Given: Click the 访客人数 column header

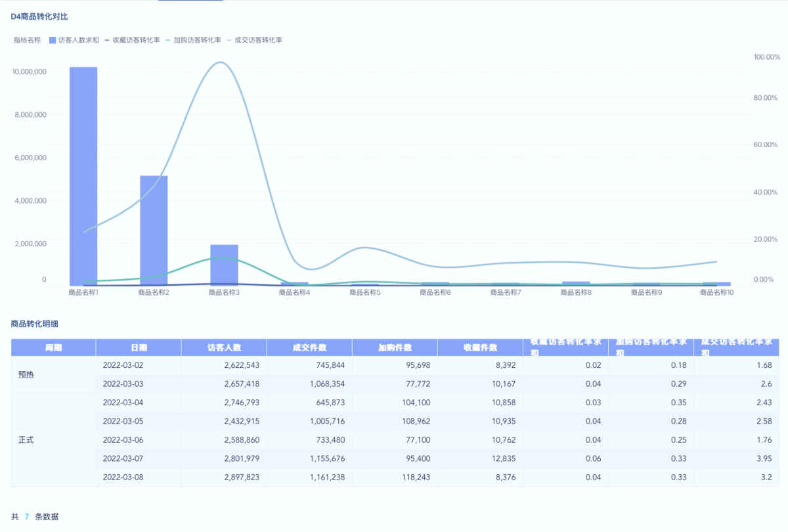Looking at the screenshot, I should coord(224,347).
